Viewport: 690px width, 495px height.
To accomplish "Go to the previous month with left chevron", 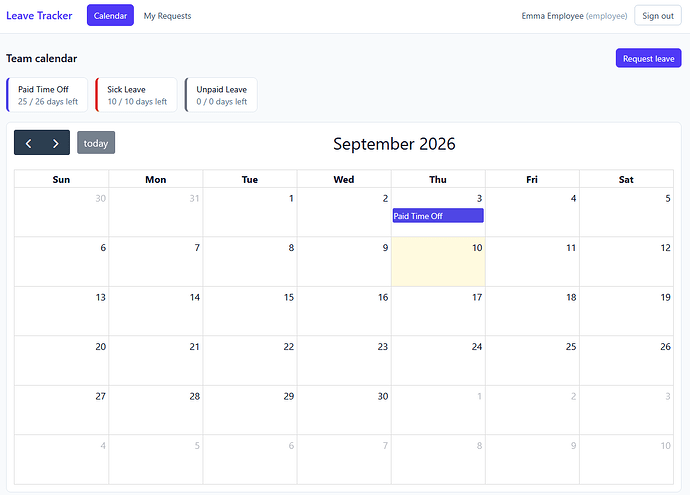I will coord(28,143).
